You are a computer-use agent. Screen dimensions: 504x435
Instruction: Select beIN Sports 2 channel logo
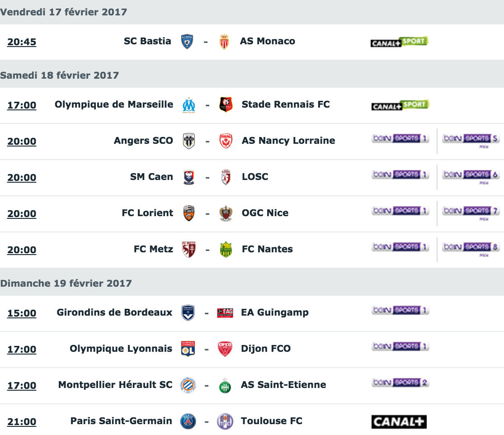click(400, 383)
